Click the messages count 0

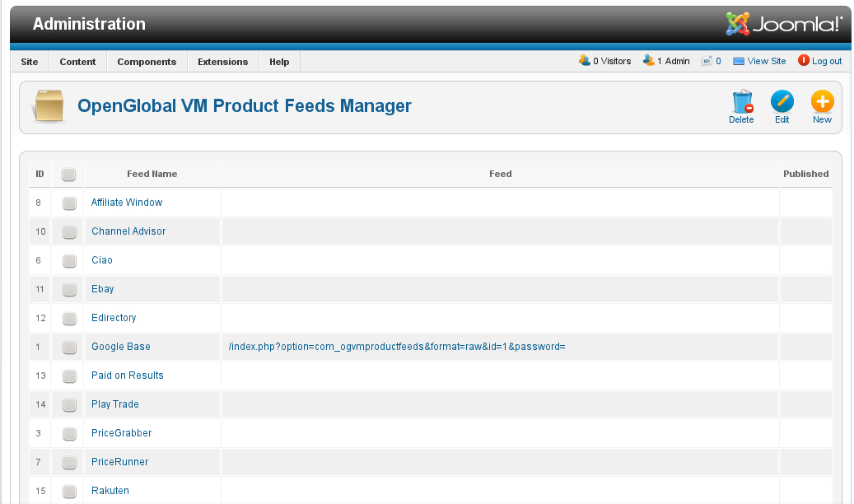718,61
